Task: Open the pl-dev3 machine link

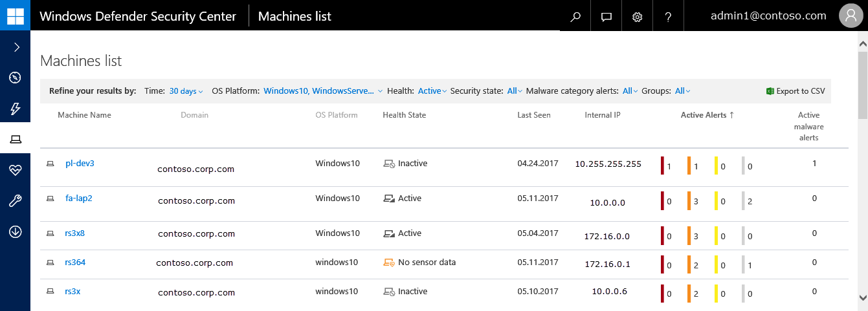Action: coord(80,164)
